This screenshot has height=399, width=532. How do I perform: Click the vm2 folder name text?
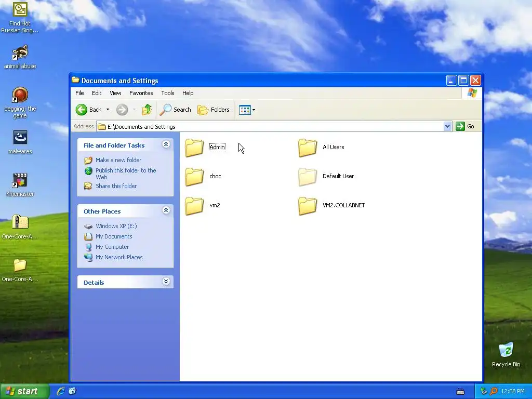coord(215,205)
